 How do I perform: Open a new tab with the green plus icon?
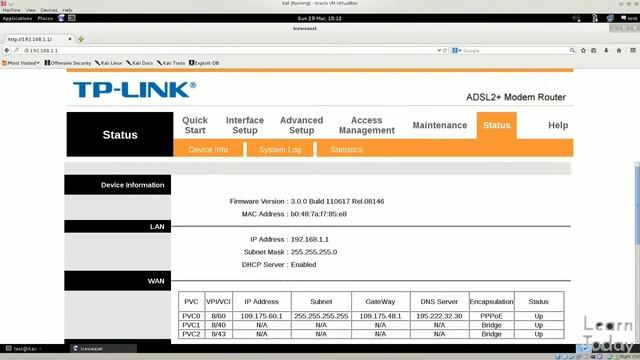[x=81, y=39]
